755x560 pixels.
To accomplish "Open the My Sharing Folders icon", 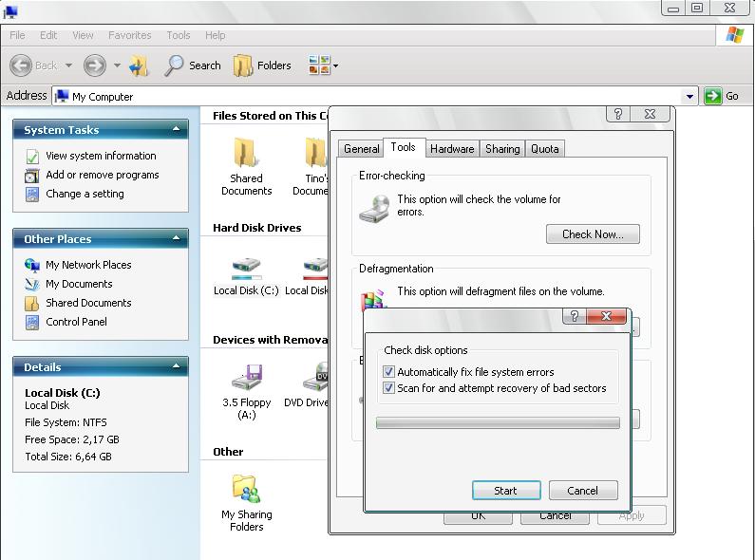I will click(246, 489).
